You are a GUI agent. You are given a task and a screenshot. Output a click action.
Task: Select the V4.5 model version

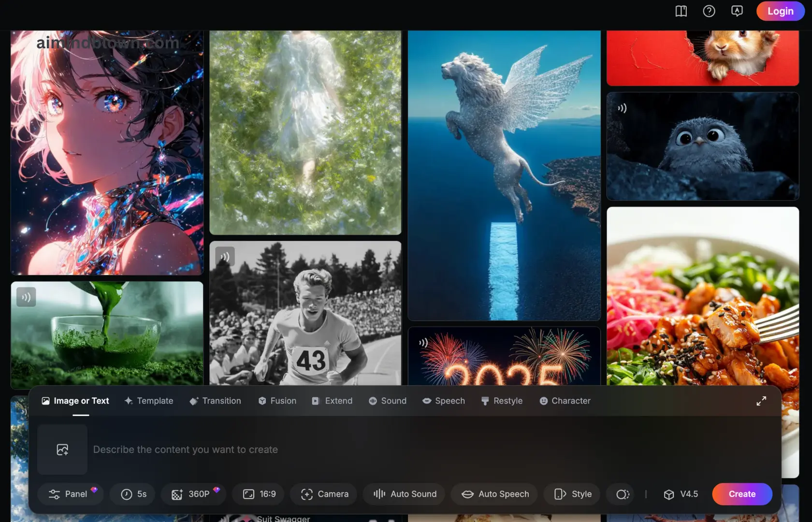coord(681,494)
